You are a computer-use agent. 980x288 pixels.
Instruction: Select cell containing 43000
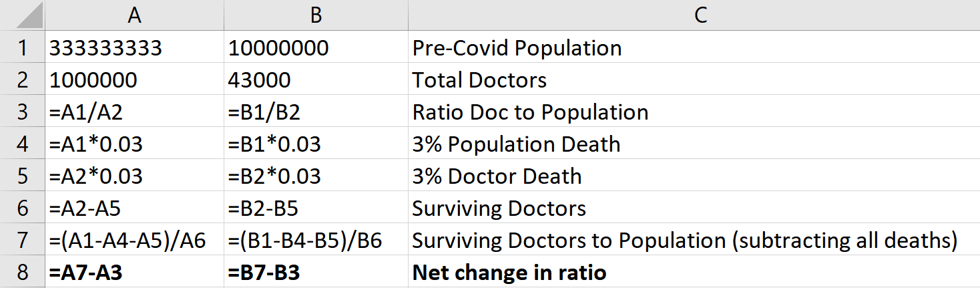pyautogui.click(x=316, y=80)
